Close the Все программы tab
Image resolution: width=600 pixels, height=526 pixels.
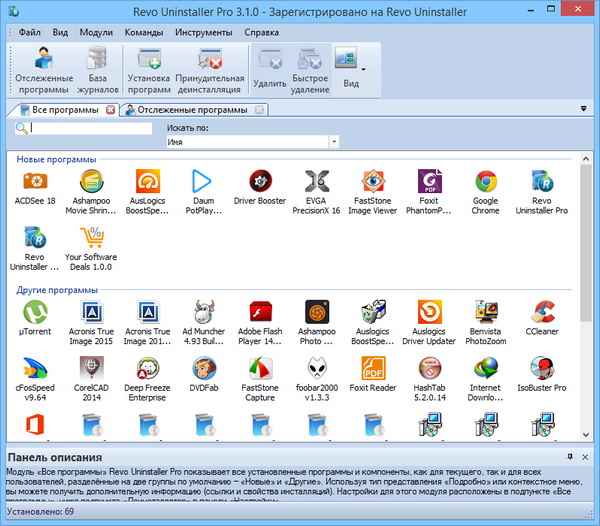tap(110, 110)
